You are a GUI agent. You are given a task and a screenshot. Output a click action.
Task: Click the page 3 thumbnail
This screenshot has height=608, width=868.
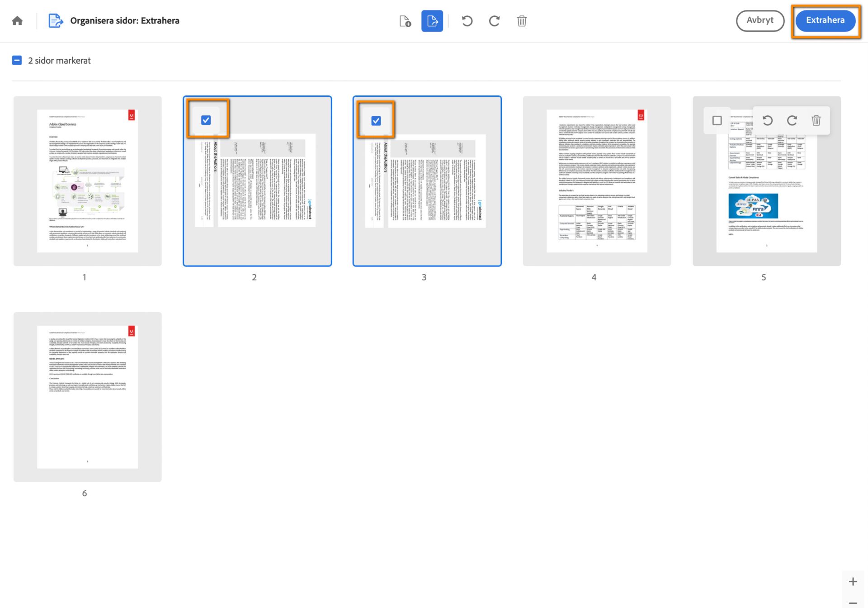pos(427,181)
